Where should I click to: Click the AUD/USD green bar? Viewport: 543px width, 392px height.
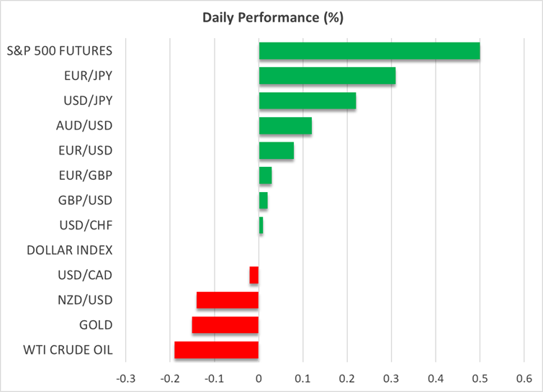coord(285,126)
